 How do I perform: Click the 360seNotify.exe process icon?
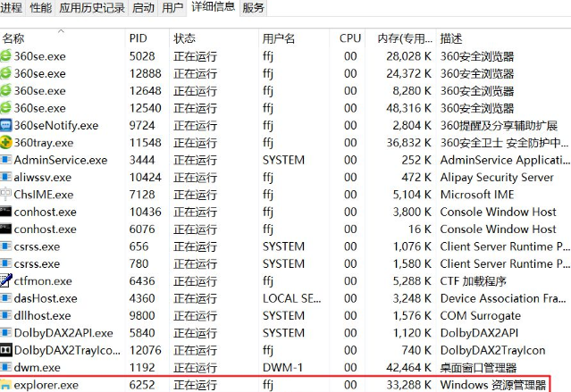click(x=6, y=126)
